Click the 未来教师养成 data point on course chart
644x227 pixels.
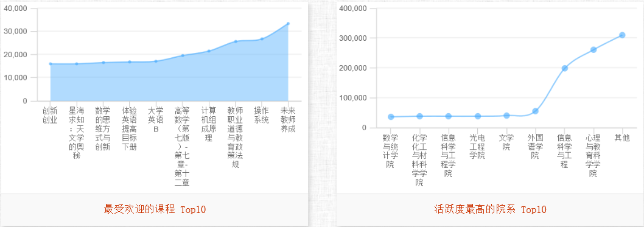[288, 23]
